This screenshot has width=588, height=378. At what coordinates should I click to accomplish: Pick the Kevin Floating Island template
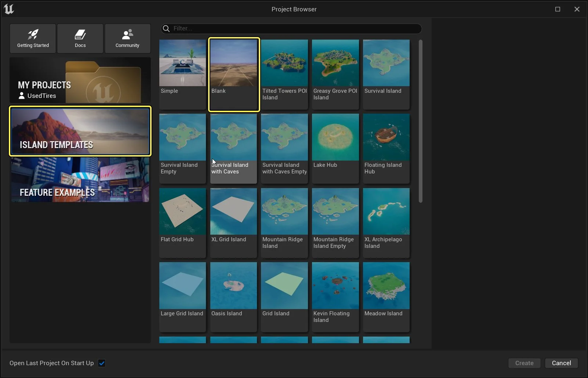(335, 297)
